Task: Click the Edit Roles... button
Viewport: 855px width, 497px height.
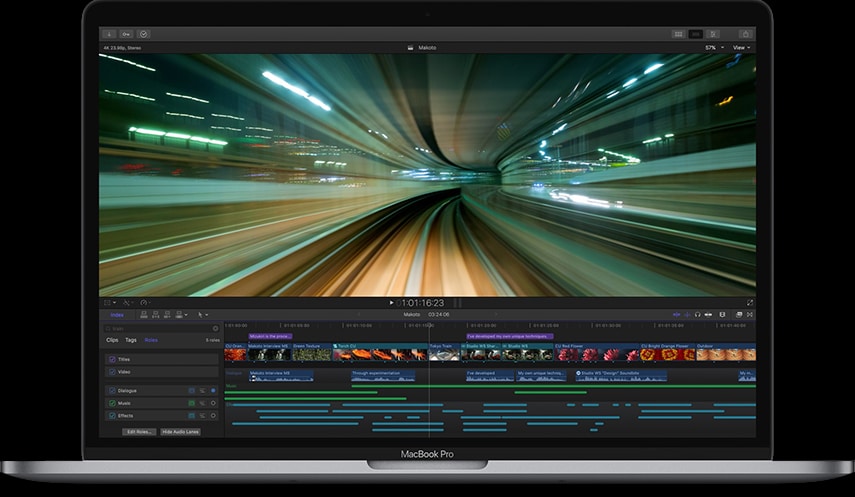Action: 139,432
